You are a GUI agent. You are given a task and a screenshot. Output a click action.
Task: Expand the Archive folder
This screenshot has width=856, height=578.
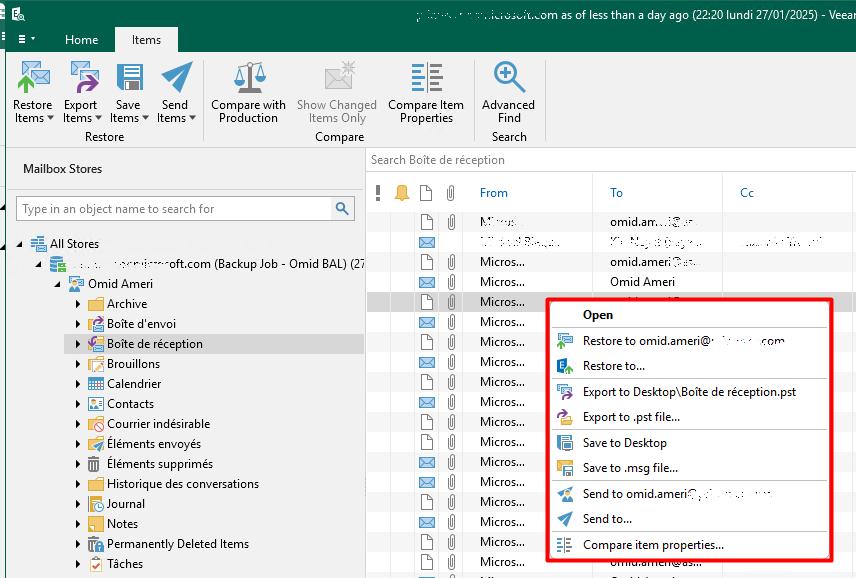tap(78, 304)
